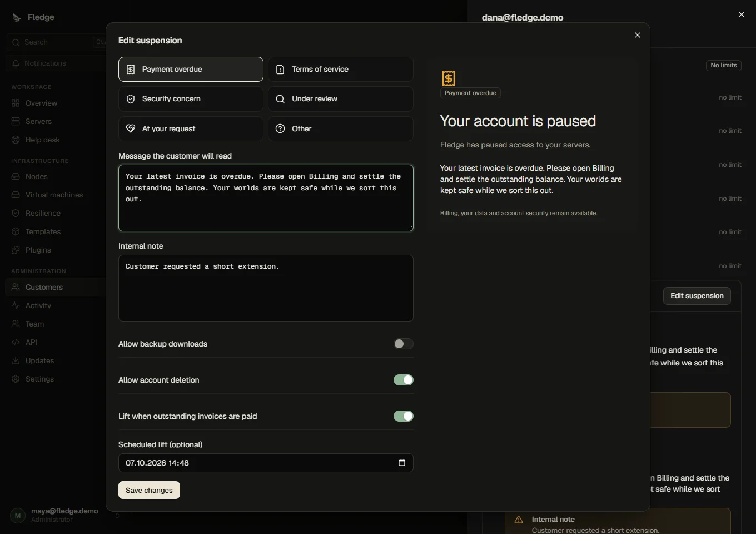Edit the customer message text area

tap(266, 198)
